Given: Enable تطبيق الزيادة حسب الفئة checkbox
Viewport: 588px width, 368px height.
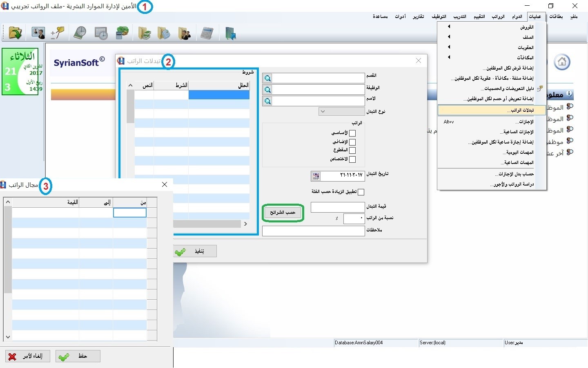Looking at the screenshot, I should click(x=361, y=192).
